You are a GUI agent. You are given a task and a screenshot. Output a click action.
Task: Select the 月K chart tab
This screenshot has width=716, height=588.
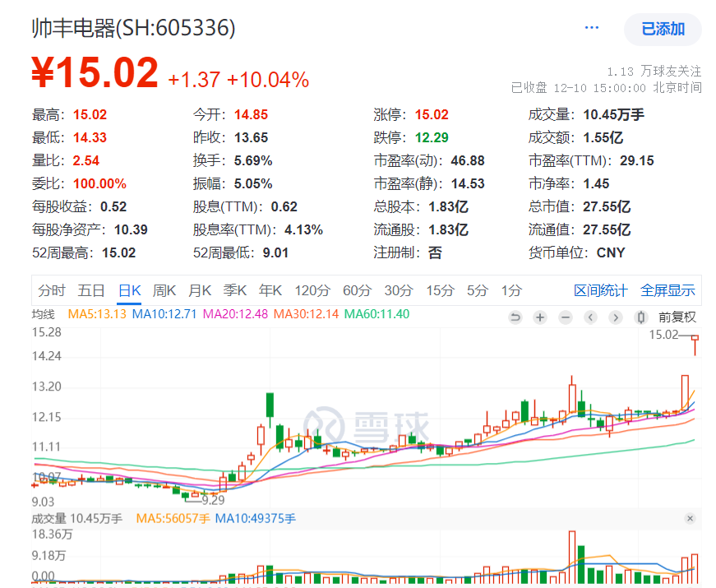200,290
